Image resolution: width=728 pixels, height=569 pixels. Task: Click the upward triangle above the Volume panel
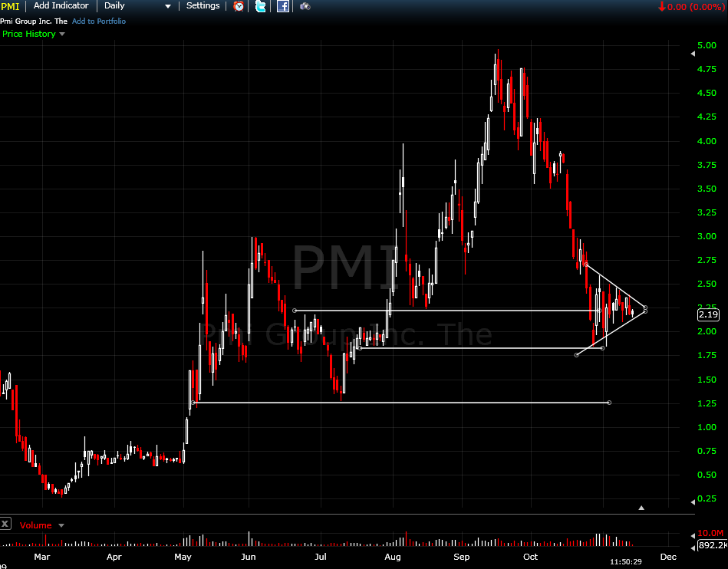pyautogui.click(x=641, y=508)
